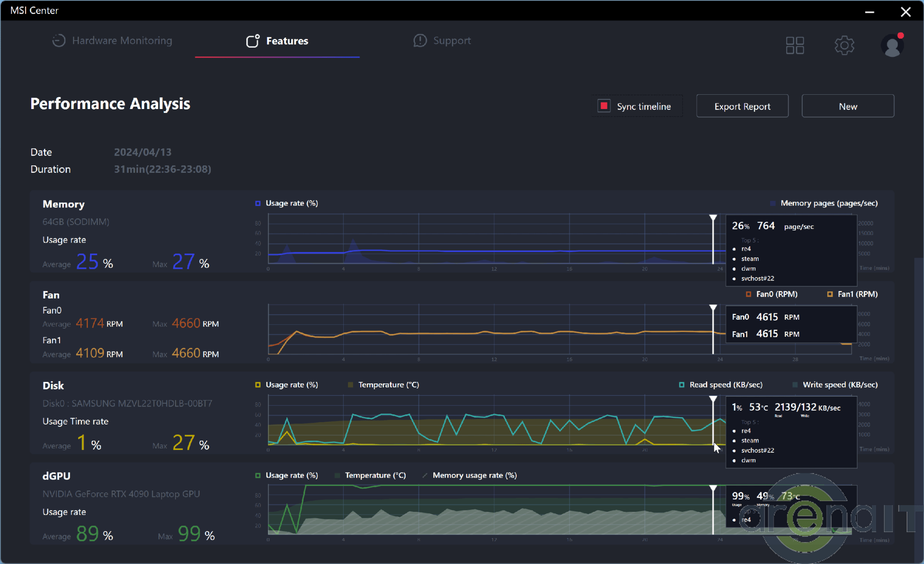Toggle the Sync timeline checkbox

(604, 106)
